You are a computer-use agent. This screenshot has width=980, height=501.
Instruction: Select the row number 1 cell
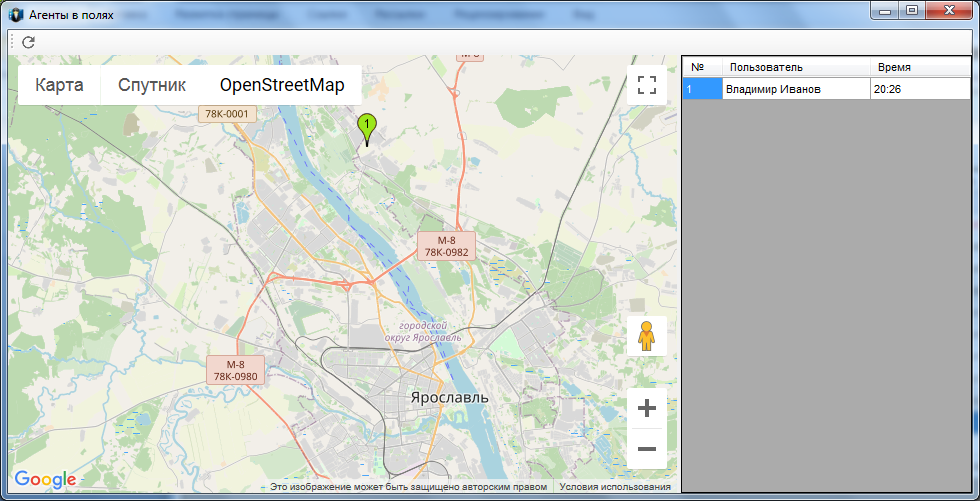pos(702,89)
